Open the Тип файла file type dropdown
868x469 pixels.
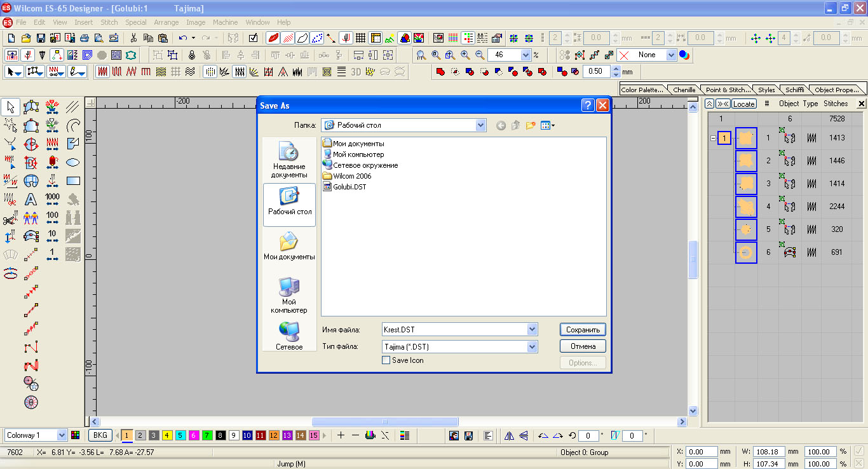532,346
